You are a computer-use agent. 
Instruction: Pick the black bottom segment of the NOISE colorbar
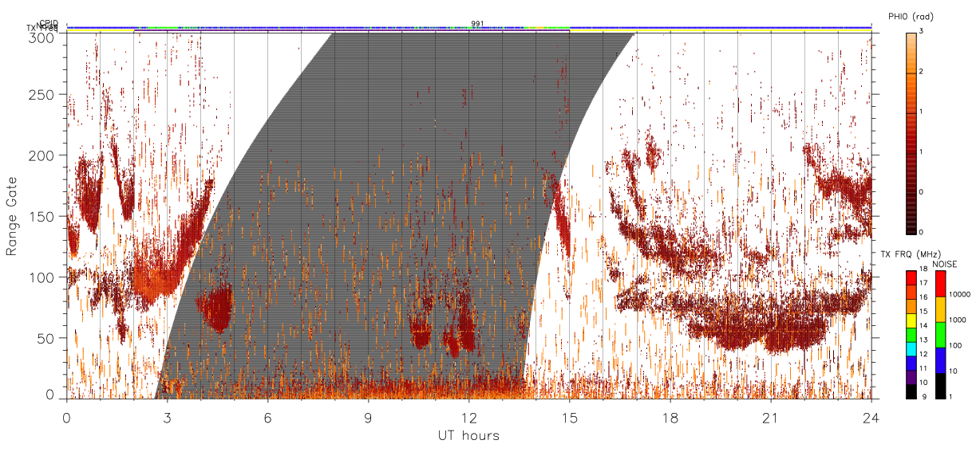pos(940,385)
